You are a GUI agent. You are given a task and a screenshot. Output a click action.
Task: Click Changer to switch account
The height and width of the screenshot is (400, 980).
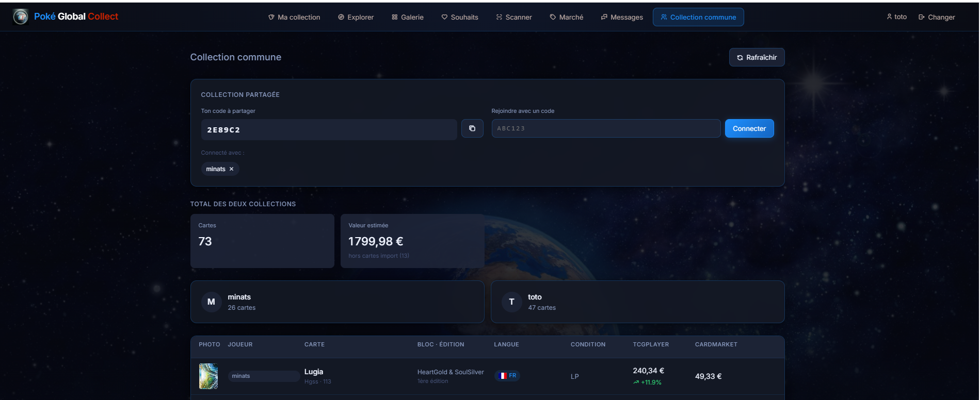(937, 17)
